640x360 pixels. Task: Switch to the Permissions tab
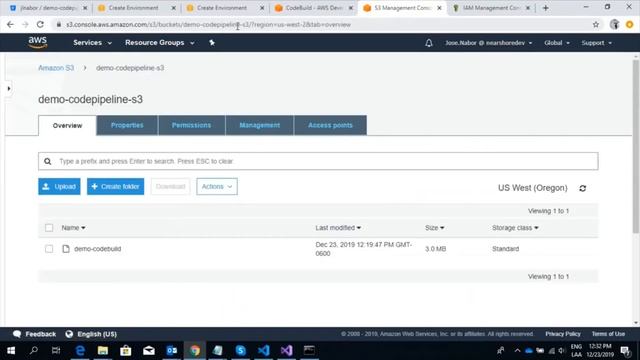coord(191,125)
